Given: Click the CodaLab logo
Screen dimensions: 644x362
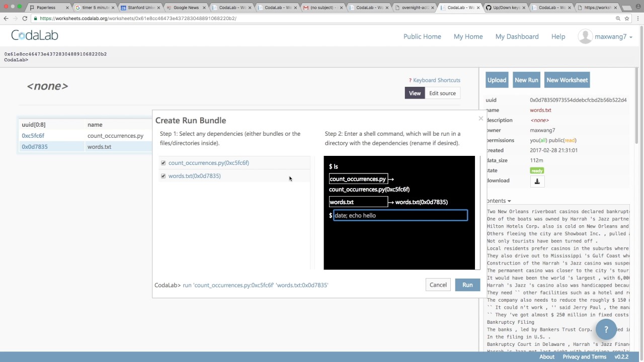Looking at the screenshot, I should 35,35.
